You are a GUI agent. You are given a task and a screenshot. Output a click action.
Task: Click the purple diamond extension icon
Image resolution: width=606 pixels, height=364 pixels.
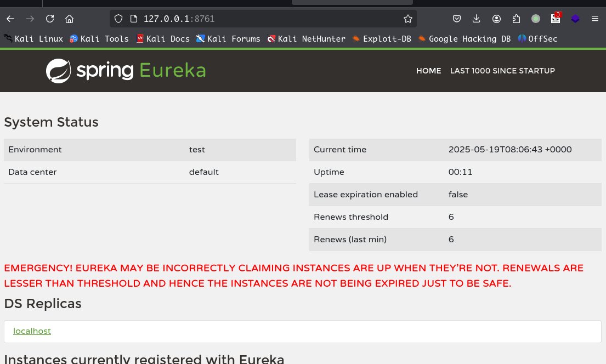[x=575, y=19]
